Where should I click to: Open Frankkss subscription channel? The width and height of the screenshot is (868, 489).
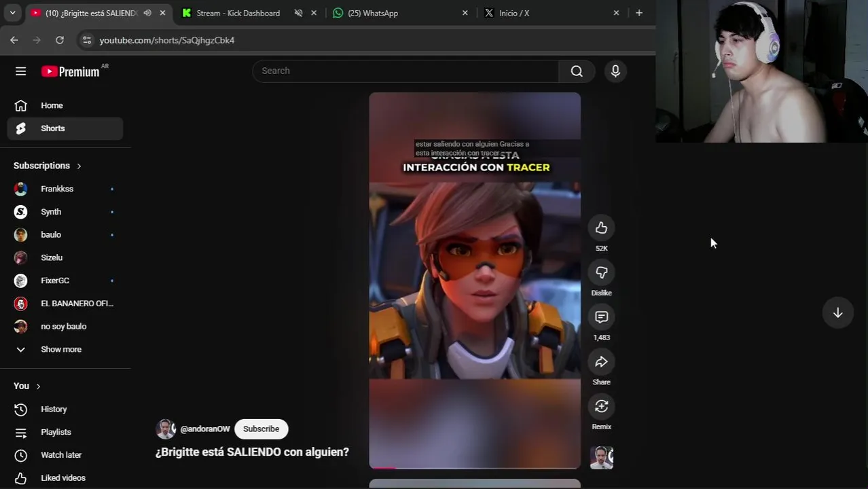pyautogui.click(x=65, y=189)
